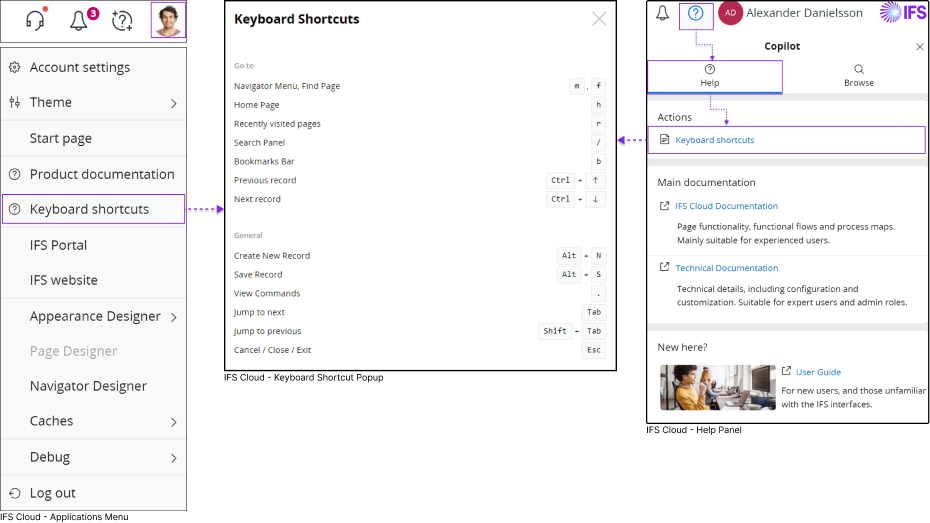The image size is (930, 523).
Task: Expand the Theme submenu
Action: [173, 103]
